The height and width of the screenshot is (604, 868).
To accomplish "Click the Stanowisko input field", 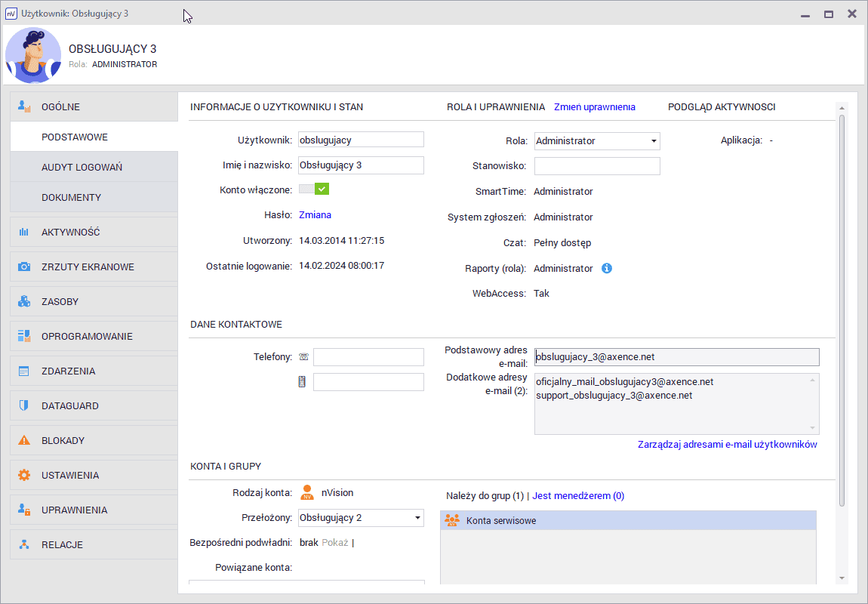I will pos(597,166).
